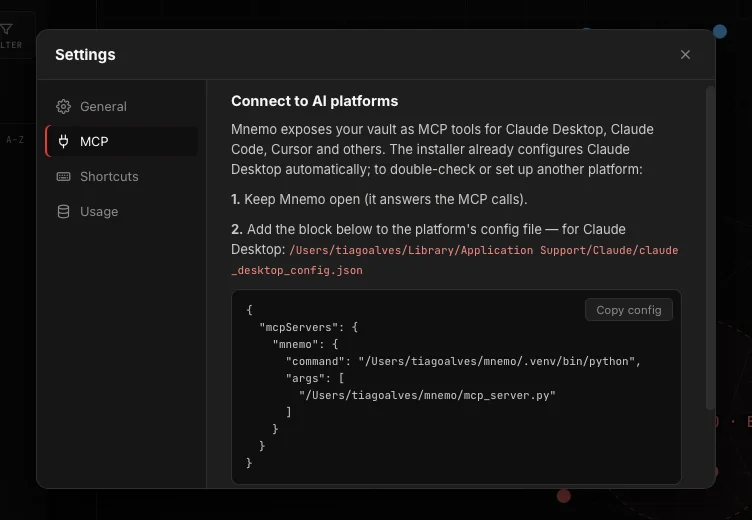Click the "Connect to AI platforms" heading
Image resolution: width=752 pixels, height=520 pixels.
(315, 101)
